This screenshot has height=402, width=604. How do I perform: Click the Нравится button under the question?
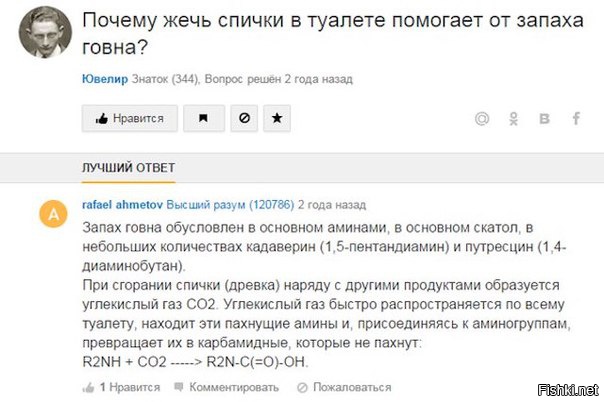pos(130,118)
